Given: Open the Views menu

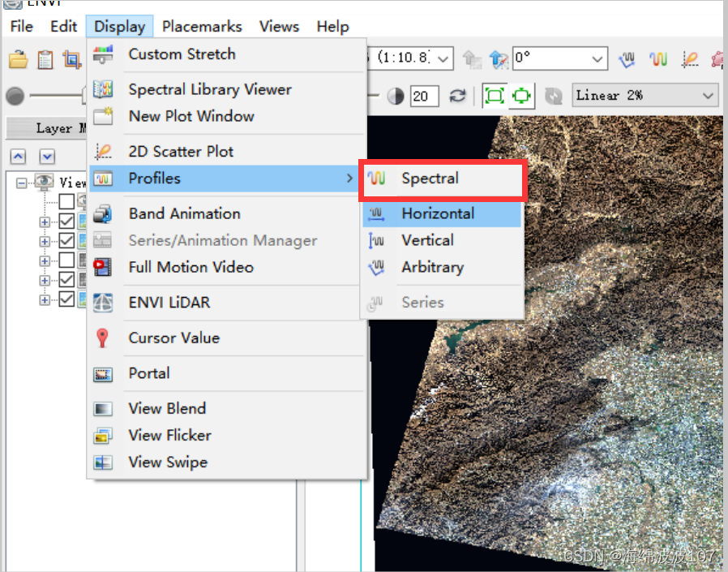Looking at the screenshot, I should (x=279, y=27).
